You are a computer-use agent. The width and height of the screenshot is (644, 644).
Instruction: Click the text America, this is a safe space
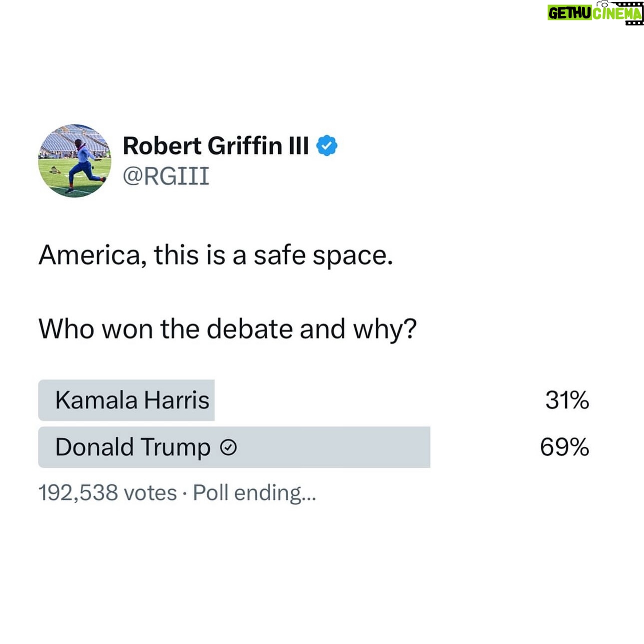tap(216, 255)
